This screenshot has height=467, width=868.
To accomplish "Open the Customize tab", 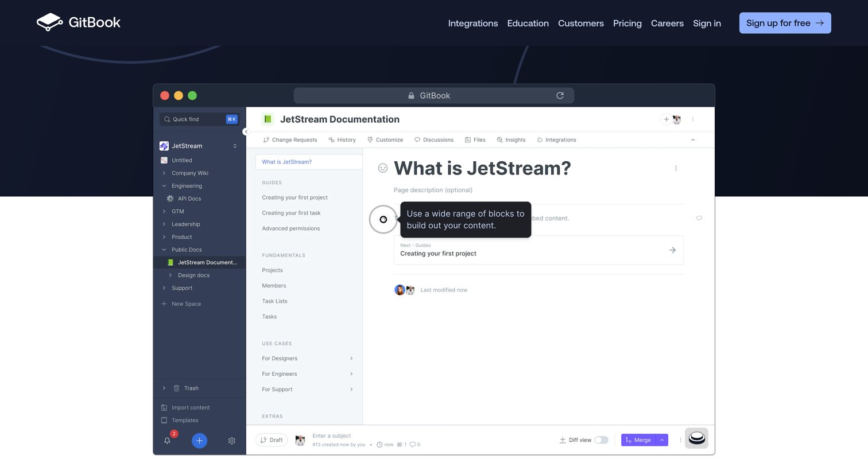I will coord(385,140).
